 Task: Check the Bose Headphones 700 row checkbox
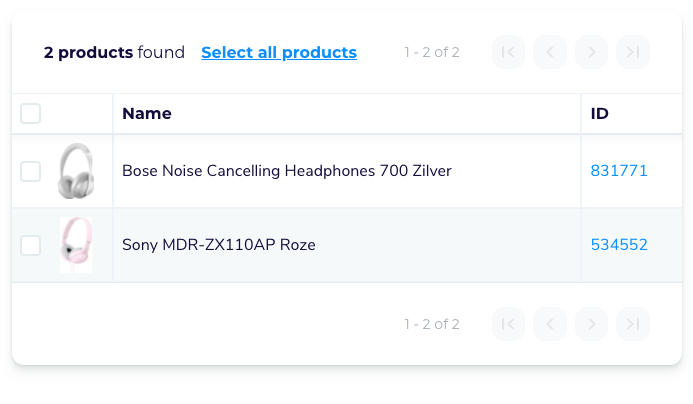[x=31, y=171]
